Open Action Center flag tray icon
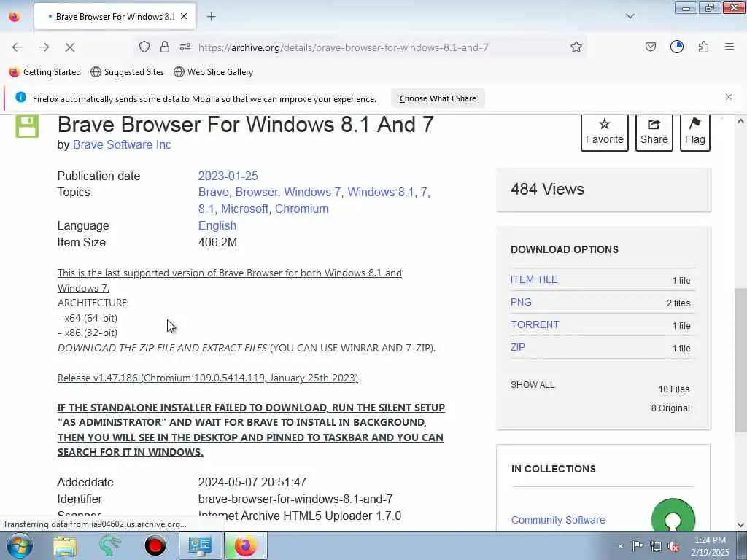Screen dimensions: 747x560 click(638, 545)
